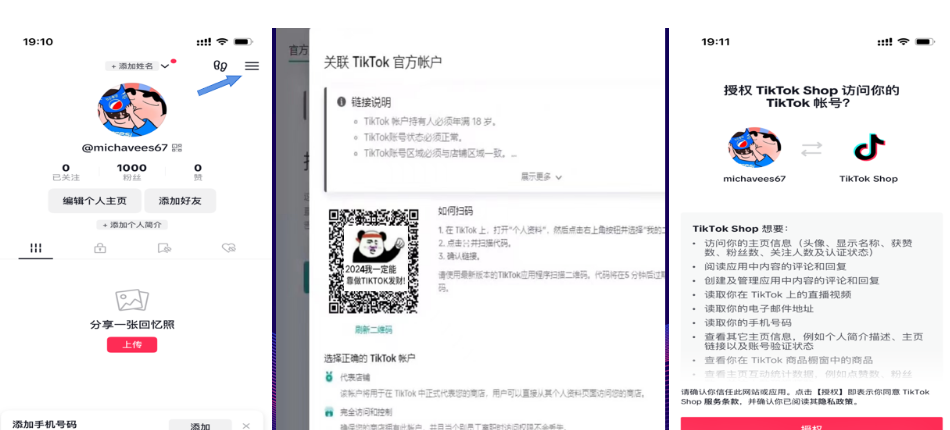
Task: Open the liked videos heart tab
Action: coord(228,248)
